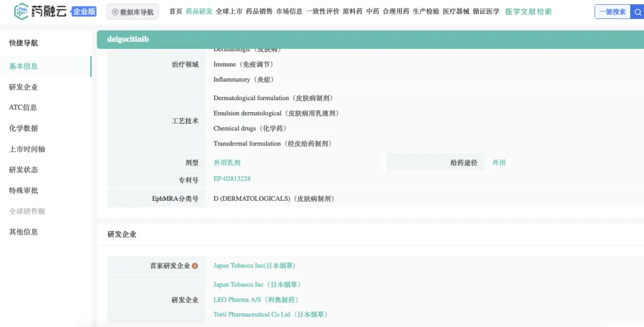The image size is (644, 327).
Task: Click the 外用 administration route link
Action: tap(499, 163)
